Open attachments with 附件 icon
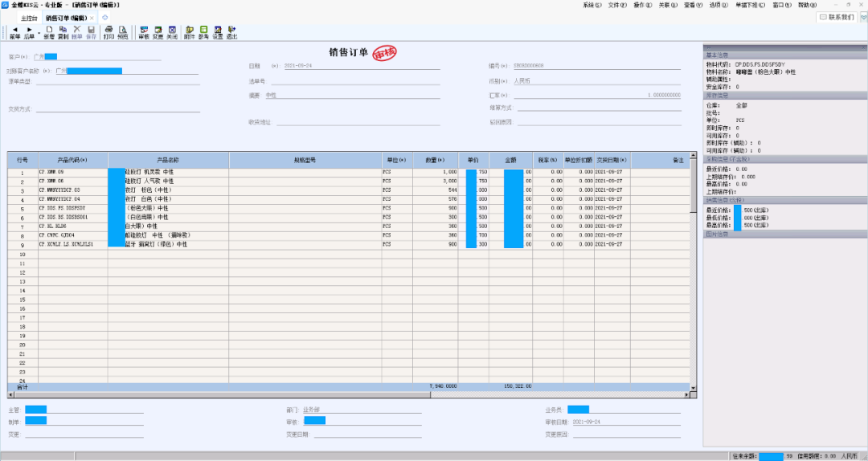Viewport: 868px width, 461px height. pyautogui.click(x=190, y=33)
